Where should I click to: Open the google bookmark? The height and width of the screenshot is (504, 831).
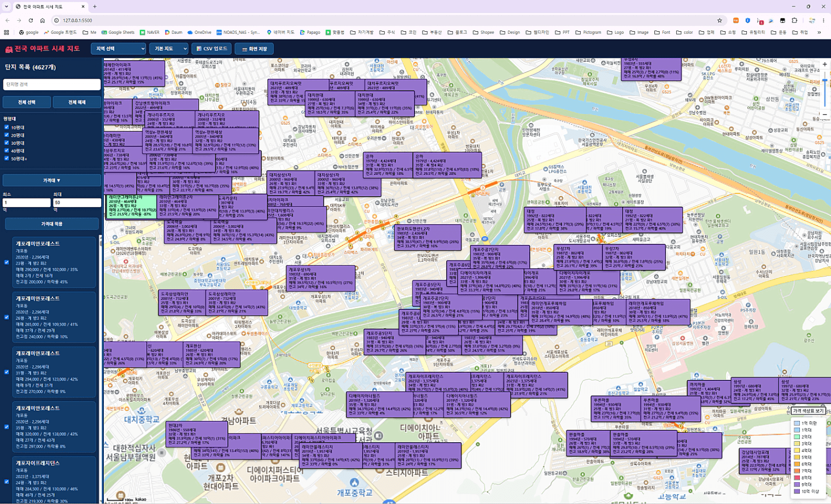(29, 32)
